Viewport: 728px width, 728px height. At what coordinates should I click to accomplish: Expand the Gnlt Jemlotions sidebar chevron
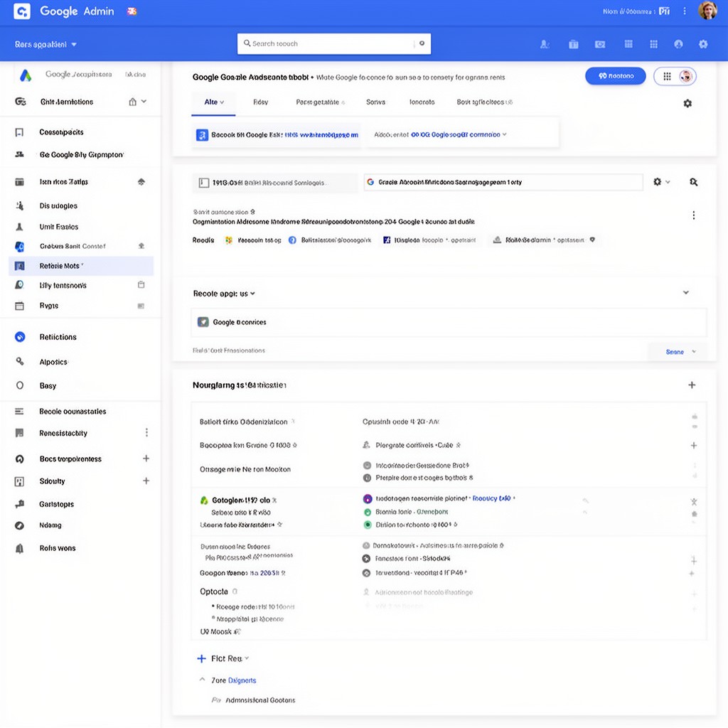click(x=144, y=101)
